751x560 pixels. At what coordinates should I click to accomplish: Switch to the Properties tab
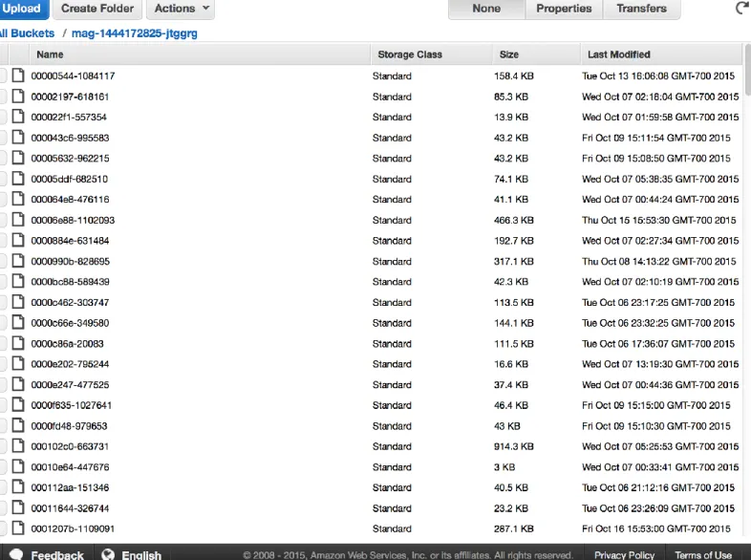tap(564, 9)
